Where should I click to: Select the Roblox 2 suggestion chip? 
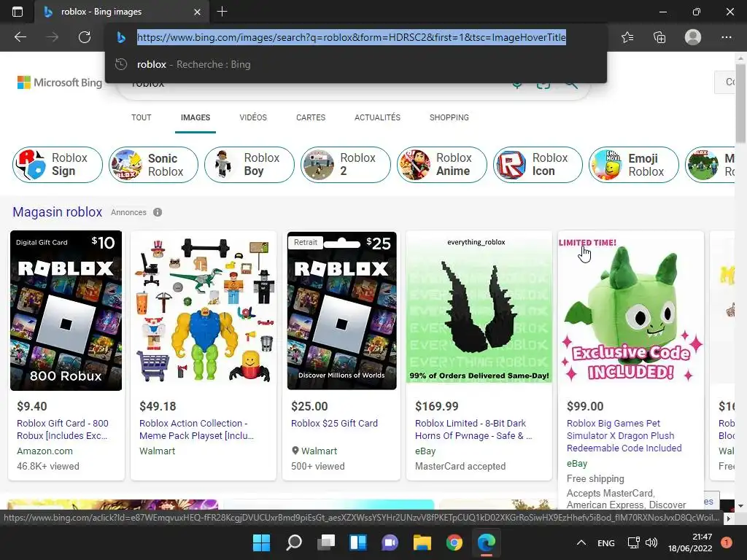click(x=346, y=165)
